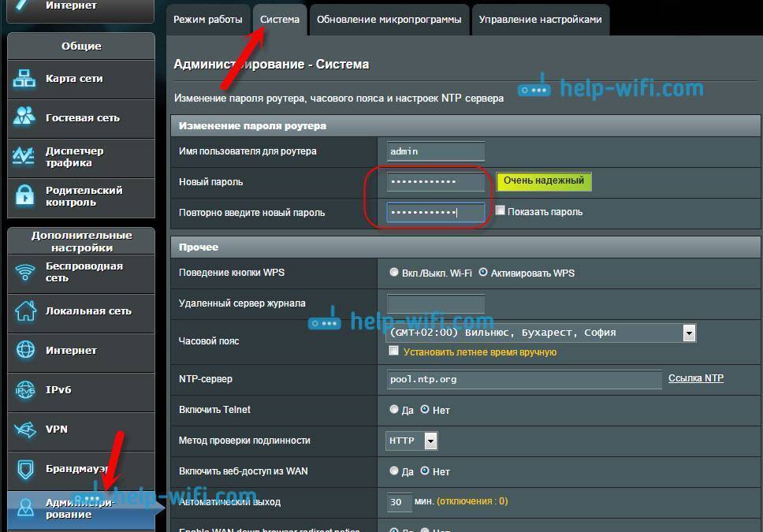
Task: Click the NTP-сервер pool.ntp.org field
Action: click(x=523, y=379)
